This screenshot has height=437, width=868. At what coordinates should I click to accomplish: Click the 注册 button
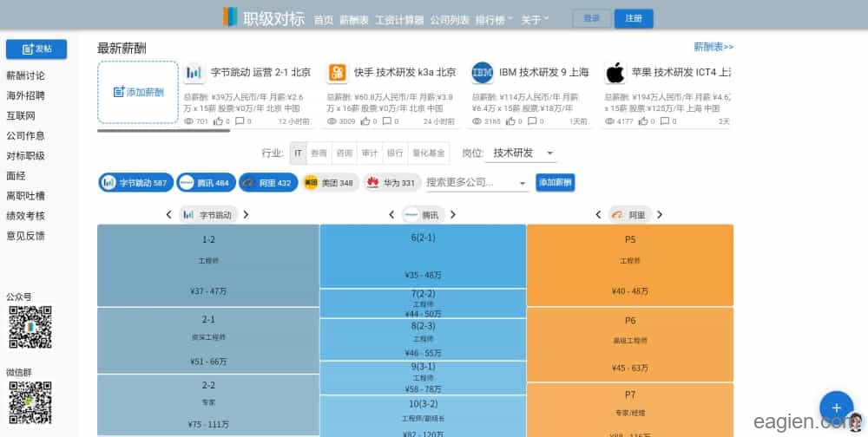634,18
